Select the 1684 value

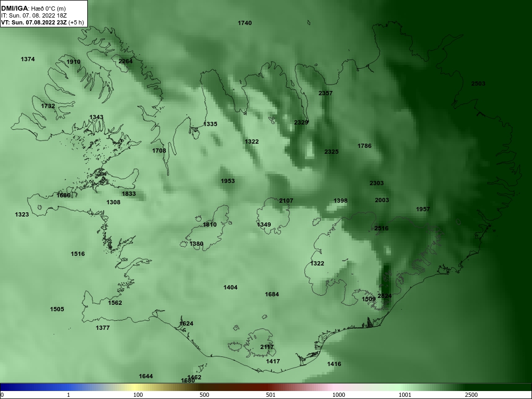pos(272,295)
